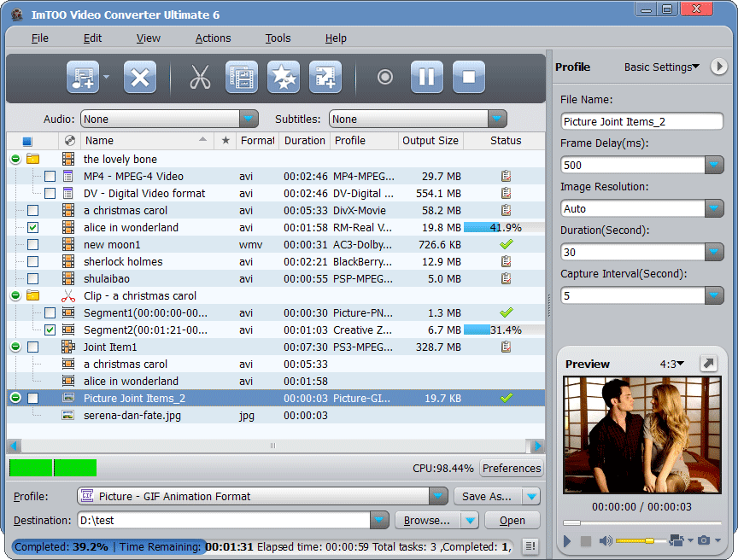Open the Actions menu
Viewport: 738px width, 560px height.
click(x=214, y=38)
